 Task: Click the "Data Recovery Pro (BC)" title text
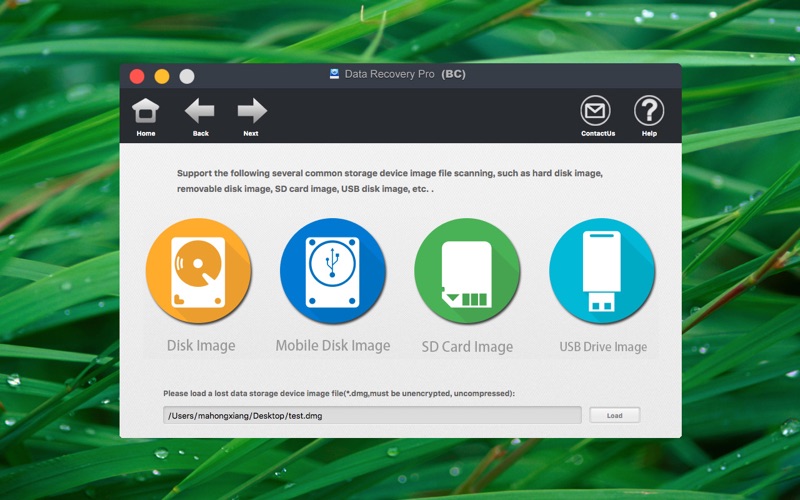[x=405, y=74]
